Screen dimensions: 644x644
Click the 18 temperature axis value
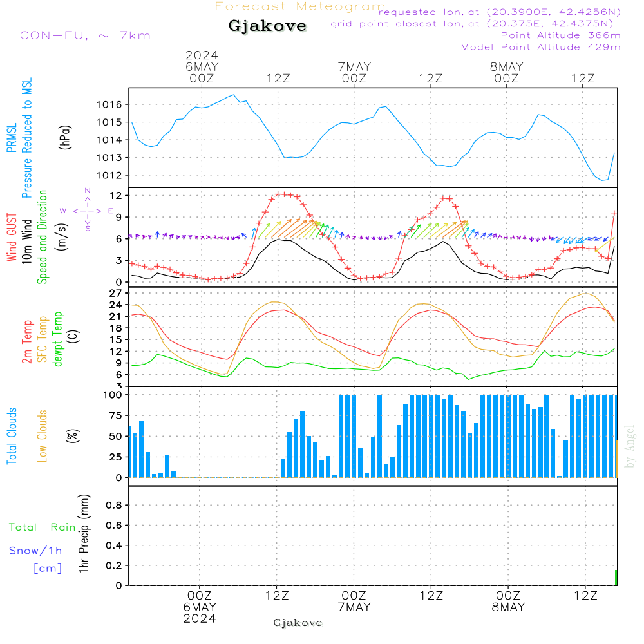tap(116, 328)
